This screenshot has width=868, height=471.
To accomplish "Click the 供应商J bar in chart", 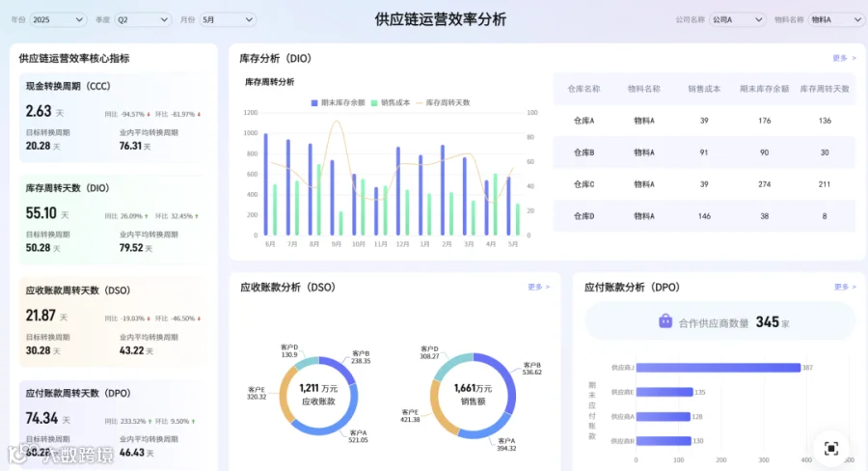I will 718,368.
